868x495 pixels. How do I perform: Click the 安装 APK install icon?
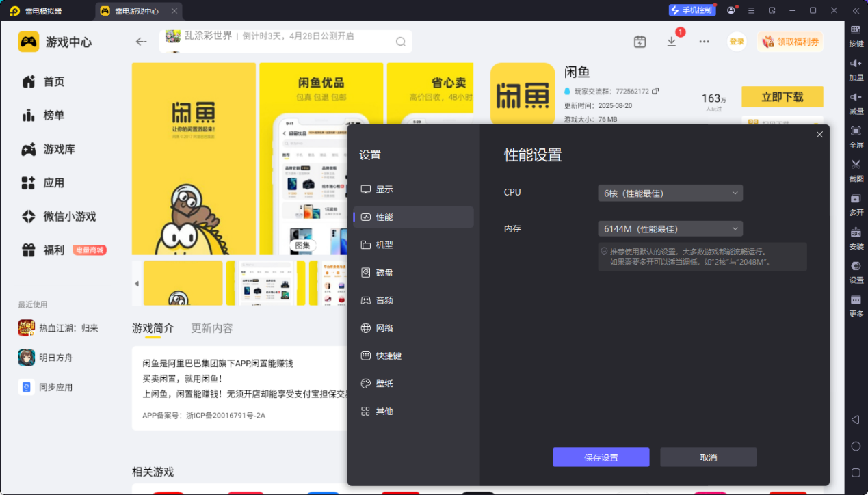tap(856, 232)
